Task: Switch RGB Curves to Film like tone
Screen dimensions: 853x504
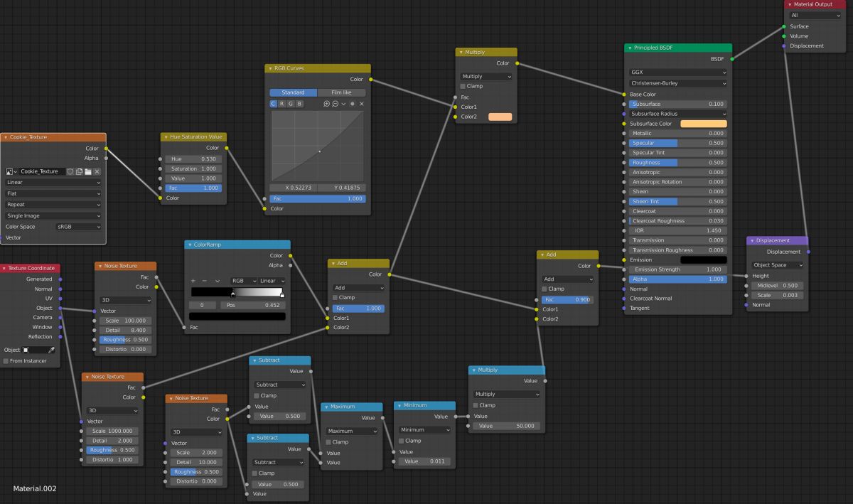Action: [x=341, y=92]
